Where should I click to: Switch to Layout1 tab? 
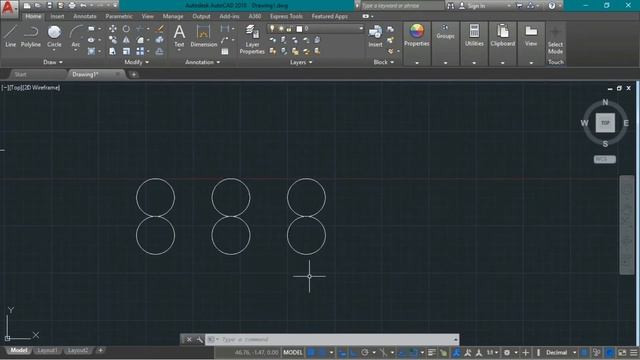pos(47,350)
